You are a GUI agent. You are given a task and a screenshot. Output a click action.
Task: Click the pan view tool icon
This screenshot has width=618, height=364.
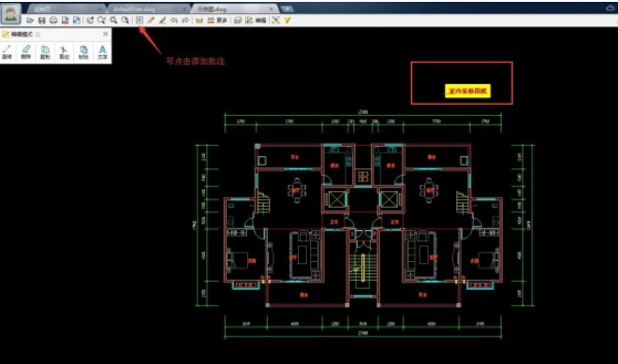click(90, 20)
